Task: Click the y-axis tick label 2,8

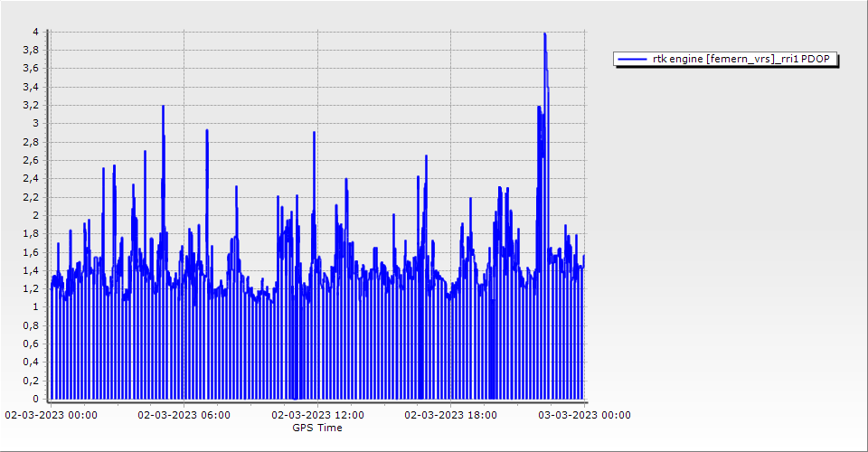Action: (32, 142)
